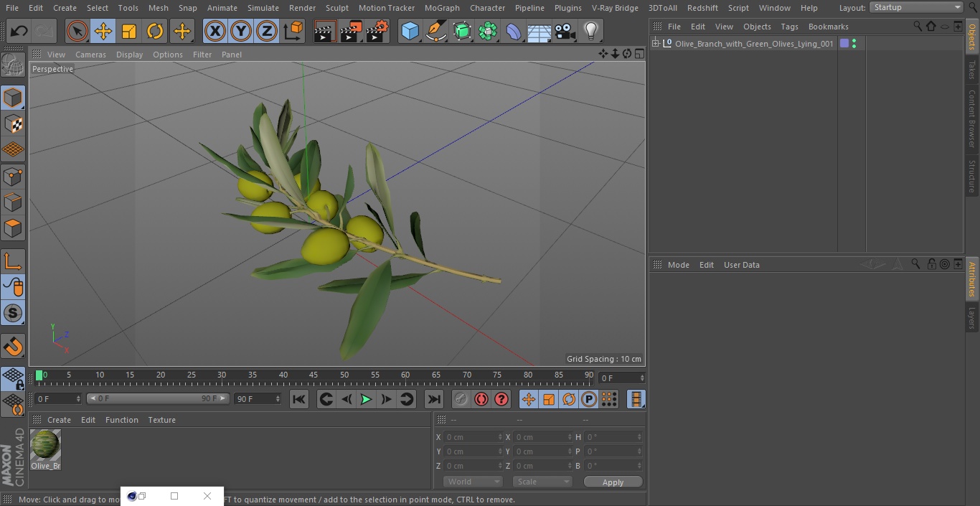The height and width of the screenshot is (506, 980).
Task: Toggle Record Active Objects button
Action: [x=461, y=399]
